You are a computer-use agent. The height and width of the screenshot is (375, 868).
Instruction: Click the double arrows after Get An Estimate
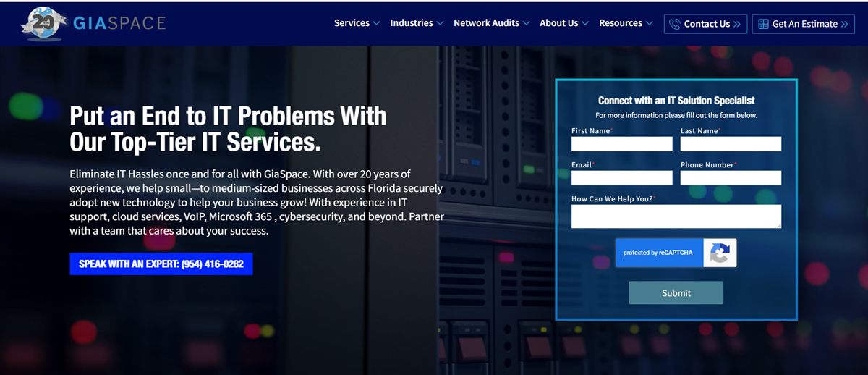point(844,24)
